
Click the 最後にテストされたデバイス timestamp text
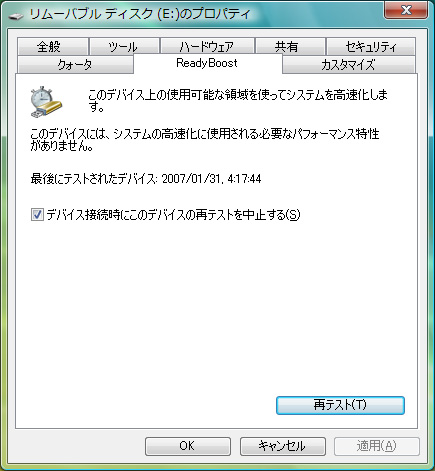(x=146, y=179)
